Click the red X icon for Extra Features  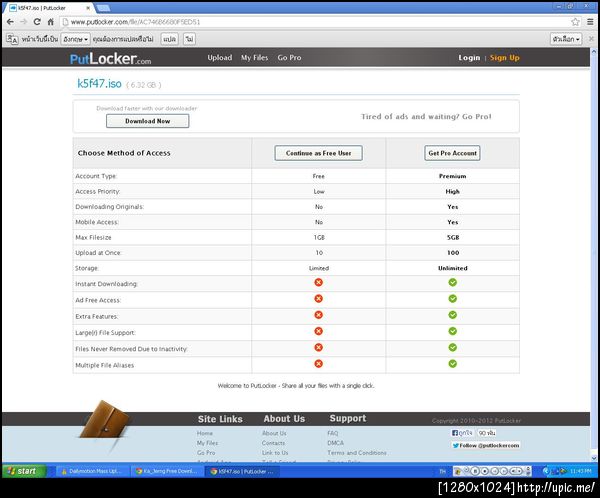(318, 315)
